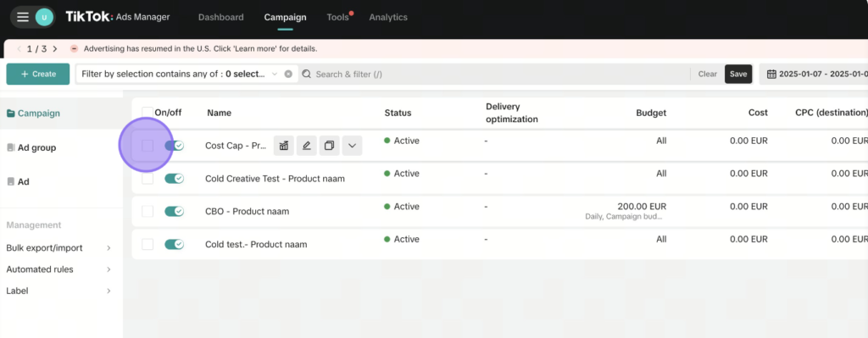Click the user avatar icon
This screenshot has width=868, height=338.
click(x=44, y=17)
